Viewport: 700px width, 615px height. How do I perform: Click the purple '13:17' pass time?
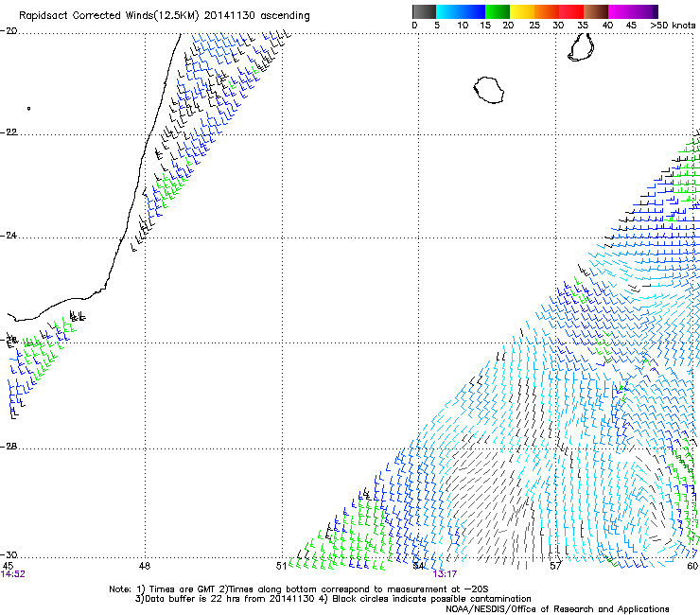coord(446,574)
